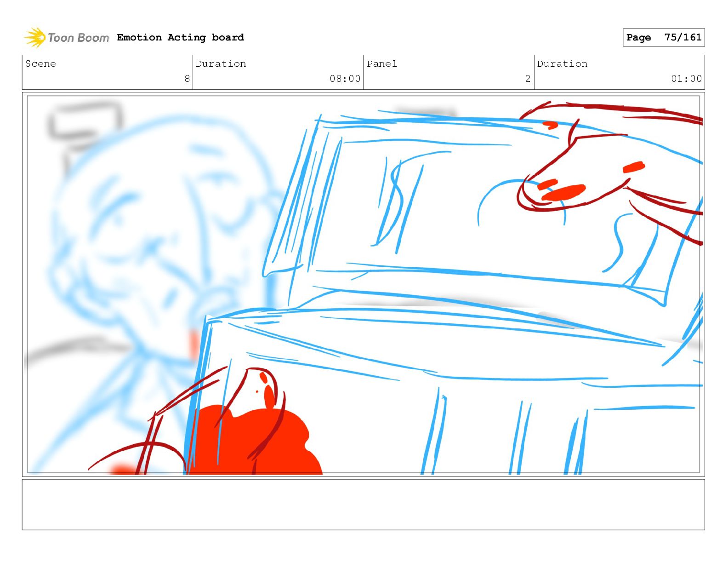Image resolution: width=728 pixels, height=563 pixels.
Task: Click the 'Page 75/161' page indicator
Action: [664, 37]
